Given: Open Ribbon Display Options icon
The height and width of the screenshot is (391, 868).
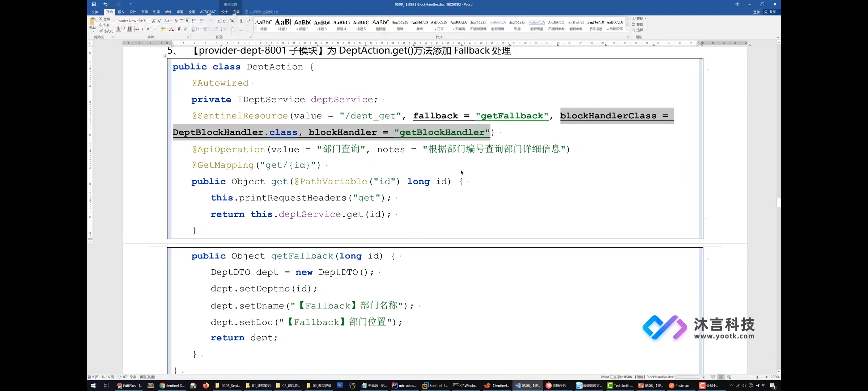Looking at the screenshot, I should click(x=737, y=4).
